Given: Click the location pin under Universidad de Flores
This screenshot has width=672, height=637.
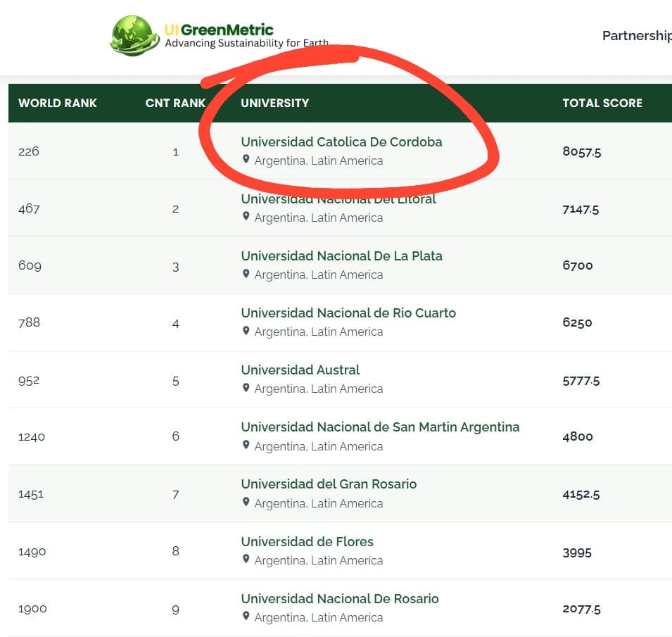Looking at the screenshot, I should [x=246, y=559].
